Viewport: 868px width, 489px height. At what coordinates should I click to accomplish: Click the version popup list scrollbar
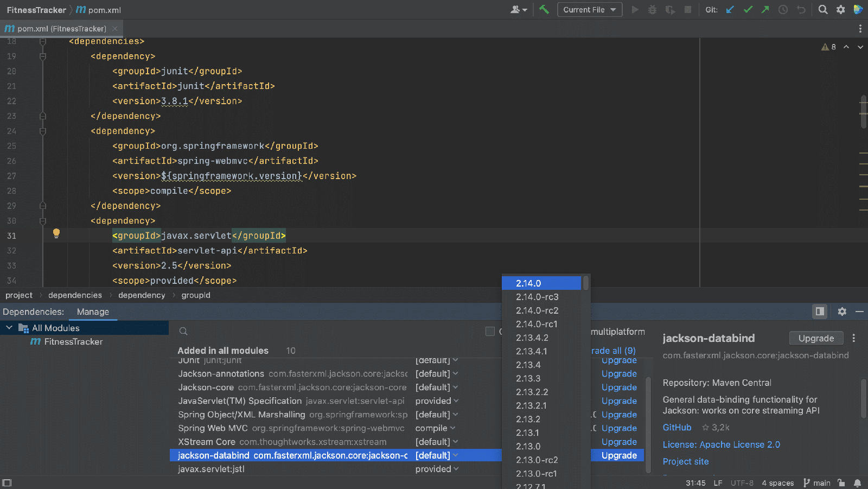point(586,283)
